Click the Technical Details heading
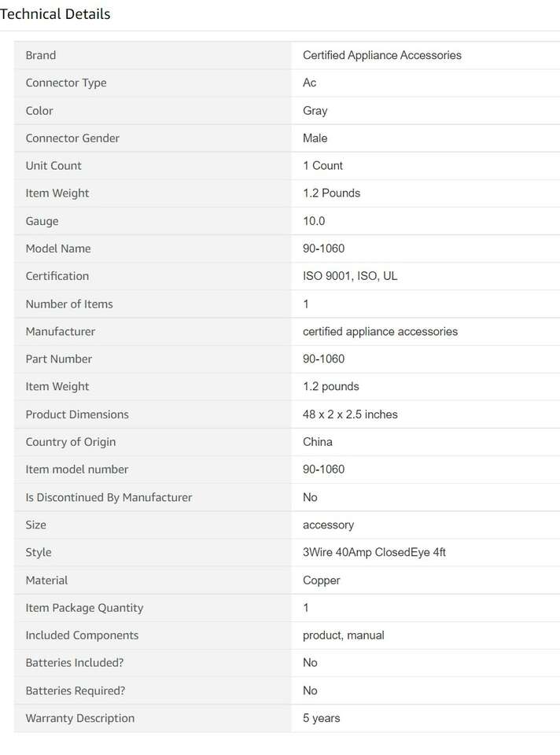The image size is (560, 755). coord(55,14)
